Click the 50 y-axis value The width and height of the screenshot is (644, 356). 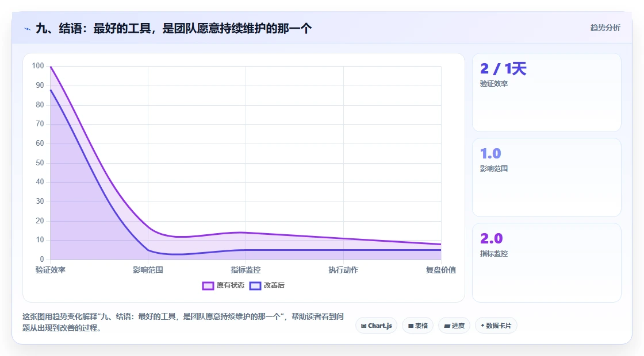tap(40, 163)
